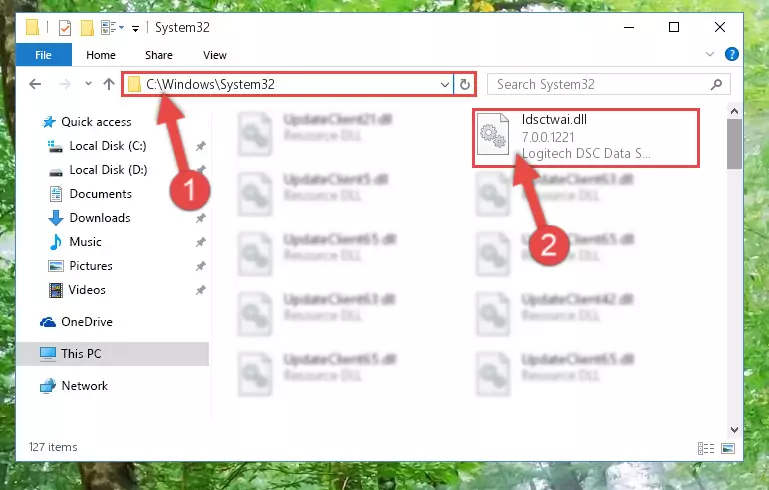This screenshot has height=490, width=769.
Task: Open Downloads in the sidebar
Action: [90, 218]
